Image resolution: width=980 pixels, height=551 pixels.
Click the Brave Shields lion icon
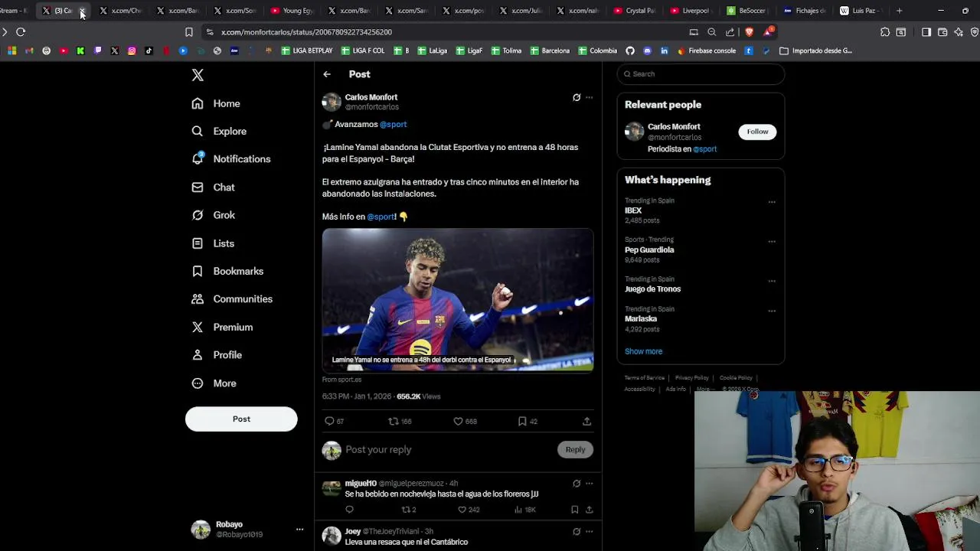749,32
